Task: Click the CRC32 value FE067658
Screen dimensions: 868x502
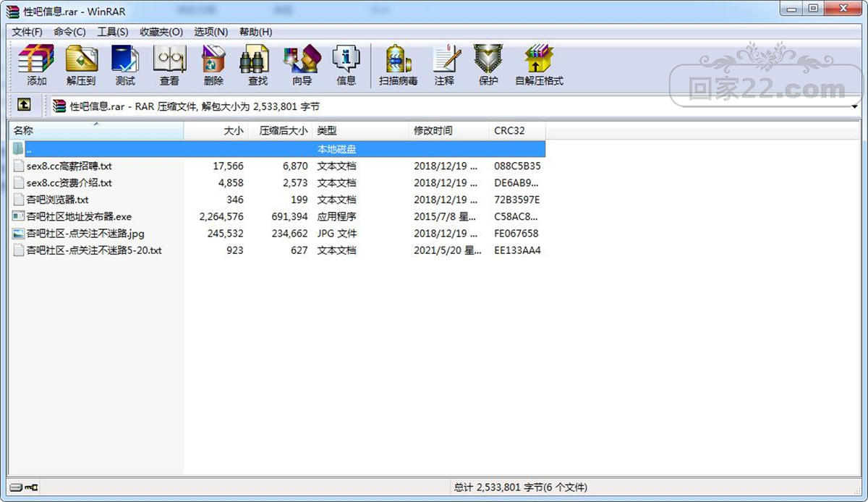Action: (516, 233)
